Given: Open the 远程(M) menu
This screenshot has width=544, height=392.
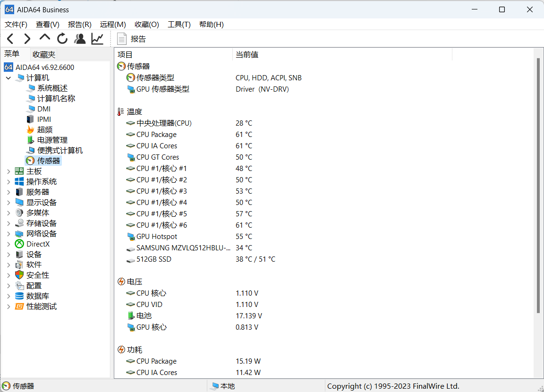Looking at the screenshot, I should tap(113, 25).
